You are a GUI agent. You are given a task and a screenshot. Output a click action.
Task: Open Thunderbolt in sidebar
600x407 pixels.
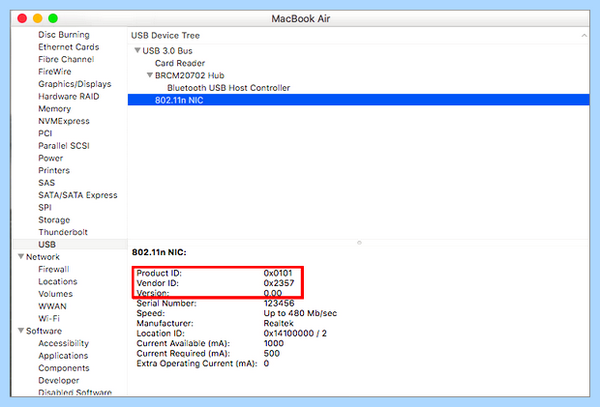pyautogui.click(x=63, y=232)
